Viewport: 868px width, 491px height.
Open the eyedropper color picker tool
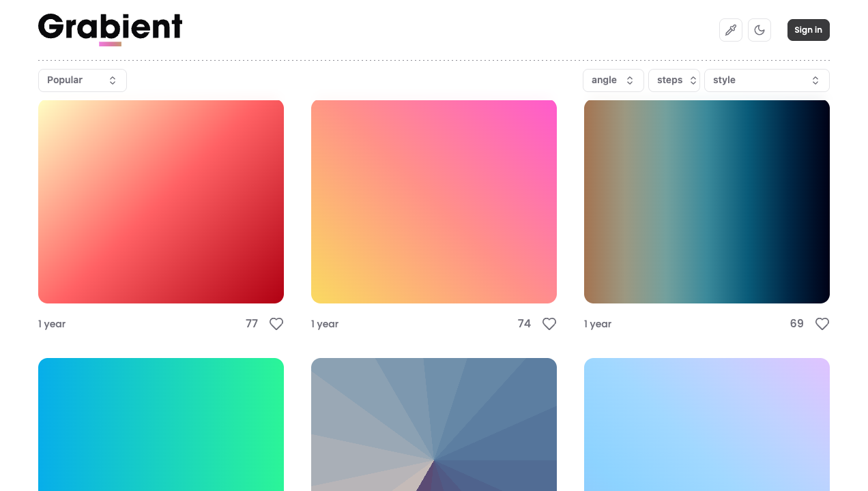pyautogui.click(x=731, y=30)
